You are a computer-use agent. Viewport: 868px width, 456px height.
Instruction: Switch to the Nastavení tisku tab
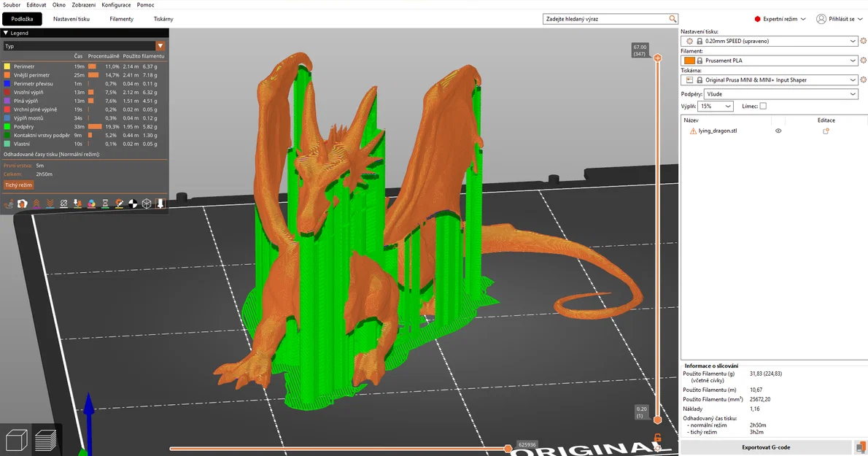(x=71, y=19)
